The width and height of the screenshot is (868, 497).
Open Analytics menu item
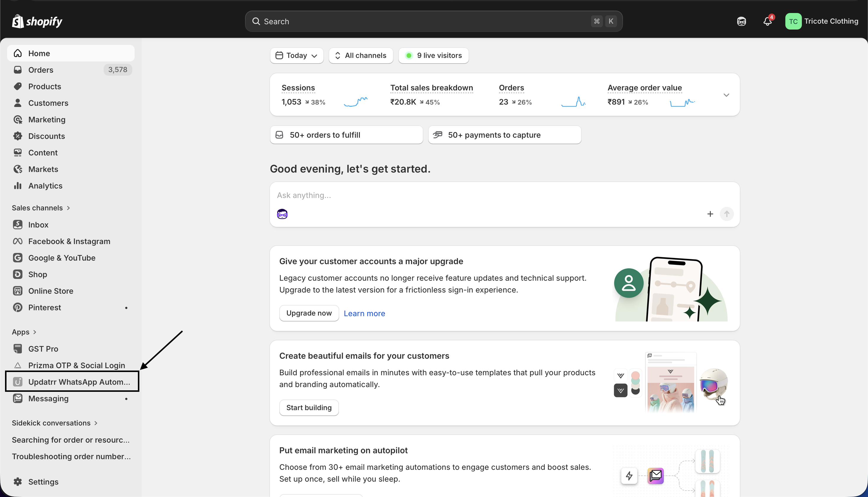(45, 186)
